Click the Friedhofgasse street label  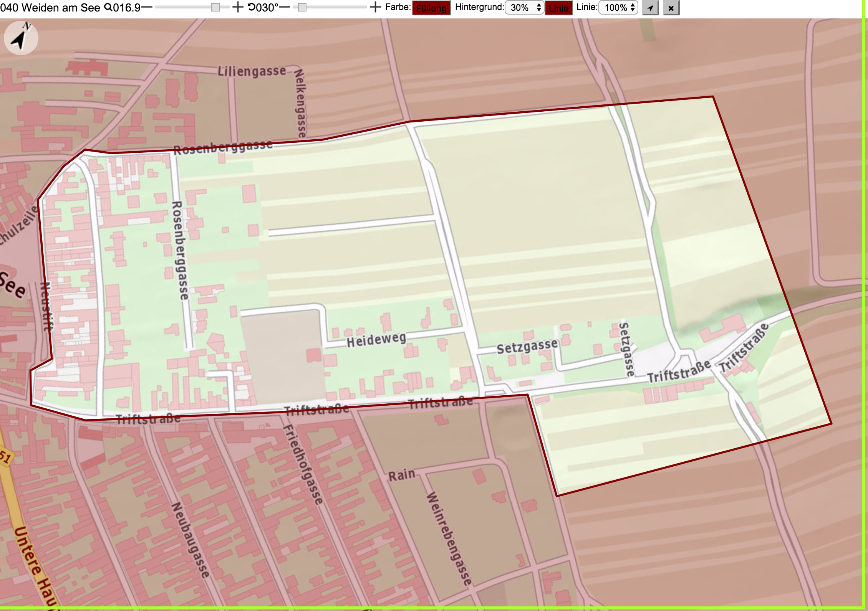coord(303,465)
